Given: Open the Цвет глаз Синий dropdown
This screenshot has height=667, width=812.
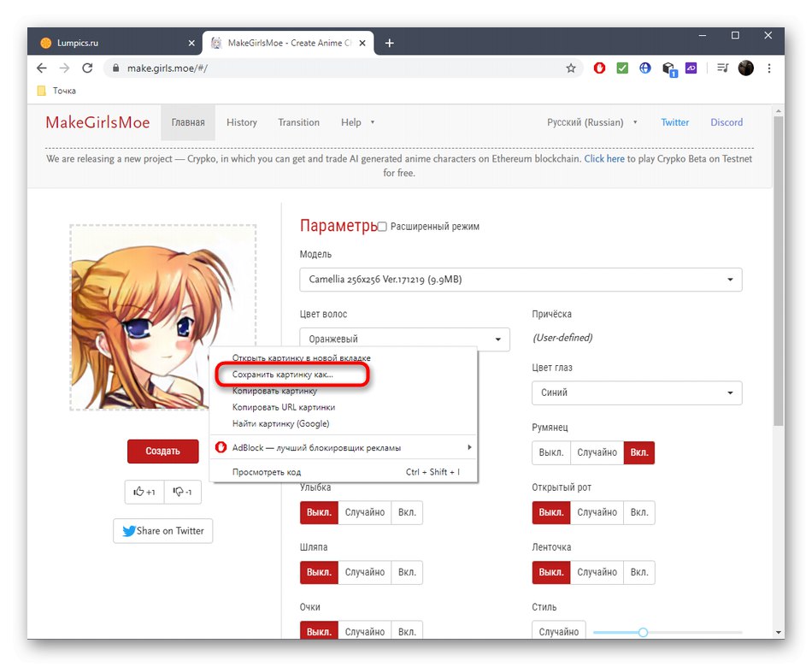Looking at the screenshot, I should pos(637,393).
